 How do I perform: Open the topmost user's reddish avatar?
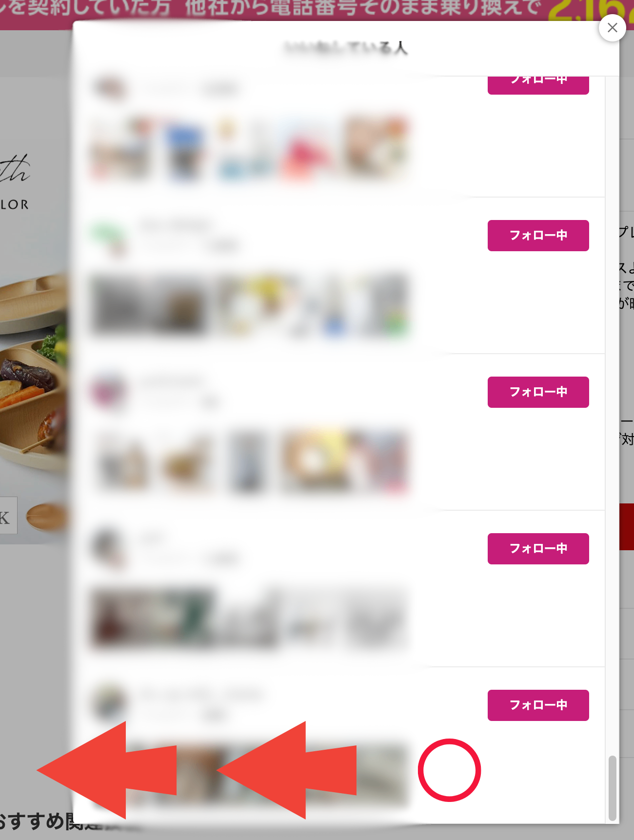[x=109, y=88]
